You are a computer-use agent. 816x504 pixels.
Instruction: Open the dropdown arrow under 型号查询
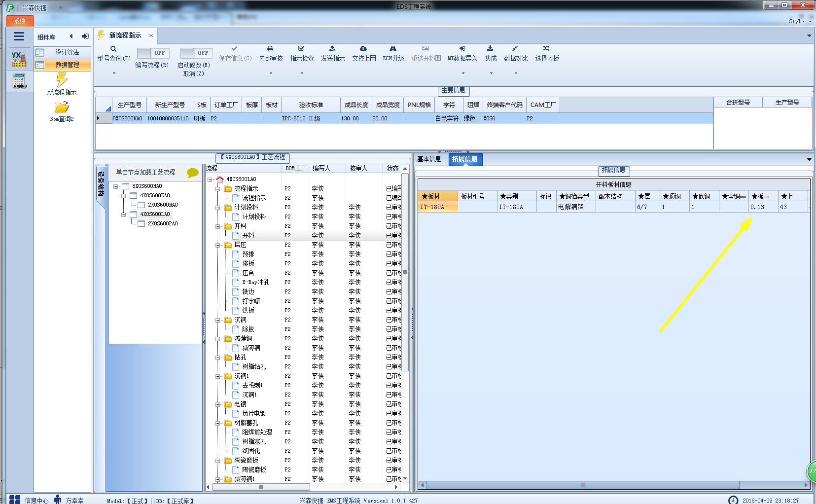pyautogui.click(x=114, y=73)
